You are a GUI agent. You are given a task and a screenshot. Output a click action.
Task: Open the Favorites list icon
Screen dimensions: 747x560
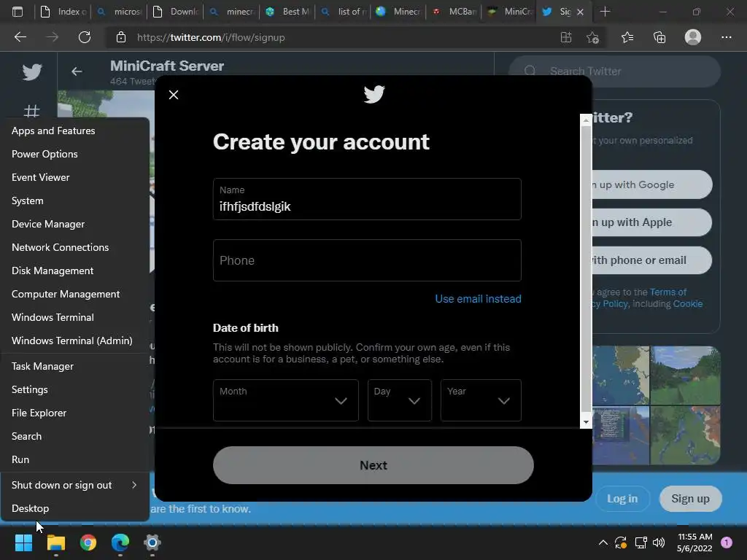627,37
